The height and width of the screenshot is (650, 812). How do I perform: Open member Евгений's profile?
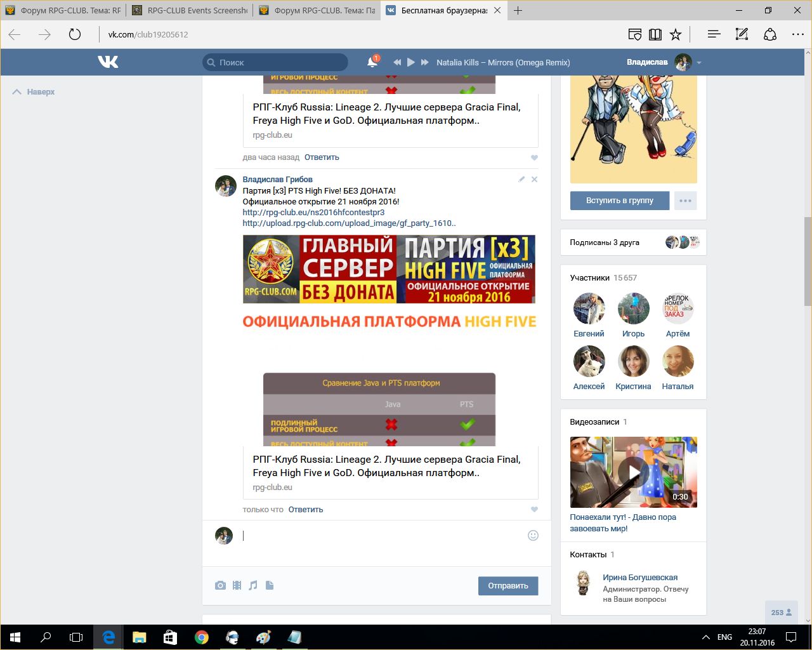coord(589,315)
